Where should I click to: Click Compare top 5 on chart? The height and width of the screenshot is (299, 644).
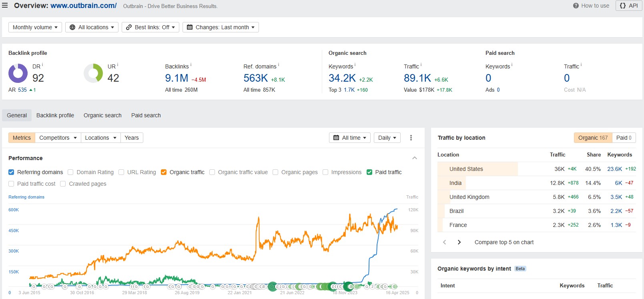504,242
